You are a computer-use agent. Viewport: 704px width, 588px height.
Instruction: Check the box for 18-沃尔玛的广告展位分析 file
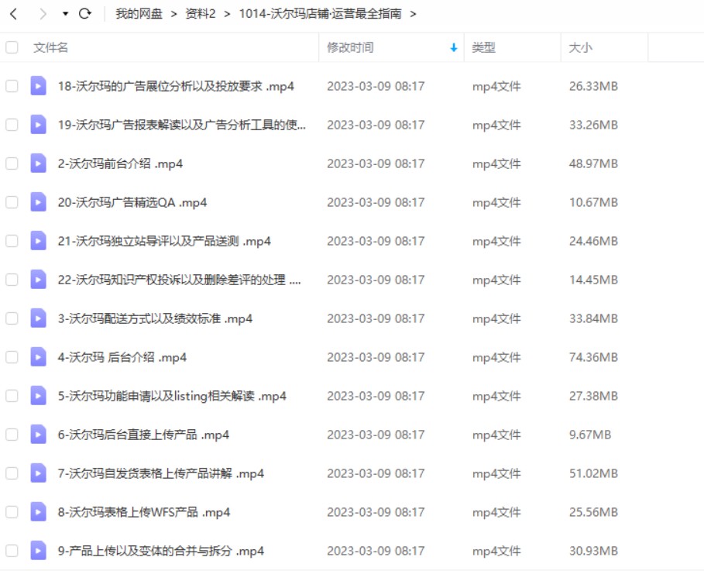click(x=12, y=86)
